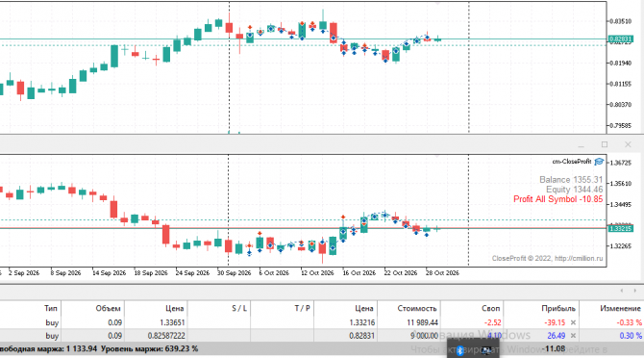Click the free margin value 1 133.94
644x358 pixels.
pyautogui.click(x=82, y=349)
